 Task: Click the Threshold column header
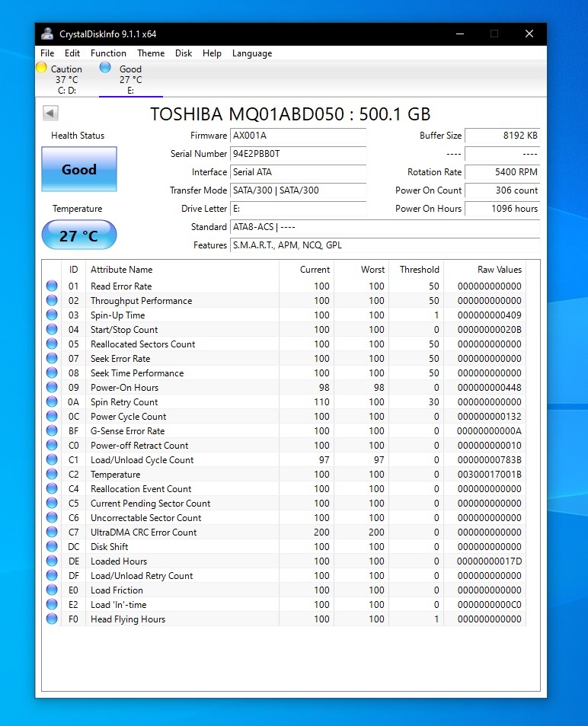416,270
